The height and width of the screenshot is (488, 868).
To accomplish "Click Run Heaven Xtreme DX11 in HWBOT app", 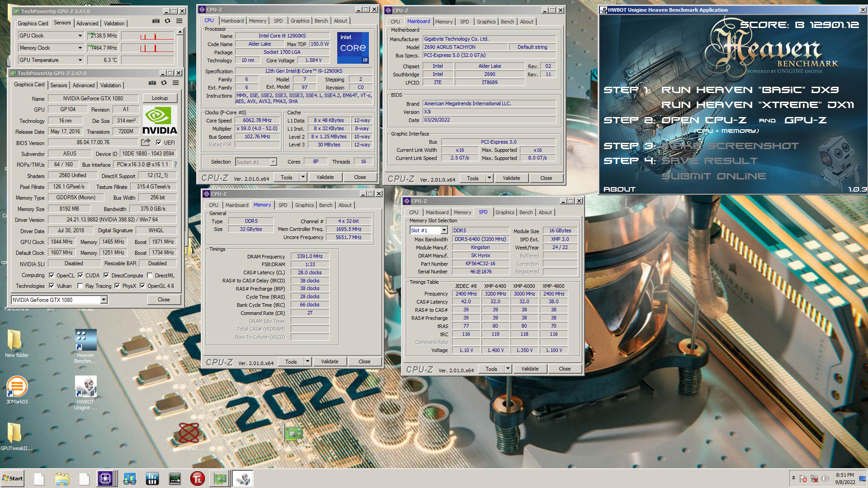I will click(758, 105).
